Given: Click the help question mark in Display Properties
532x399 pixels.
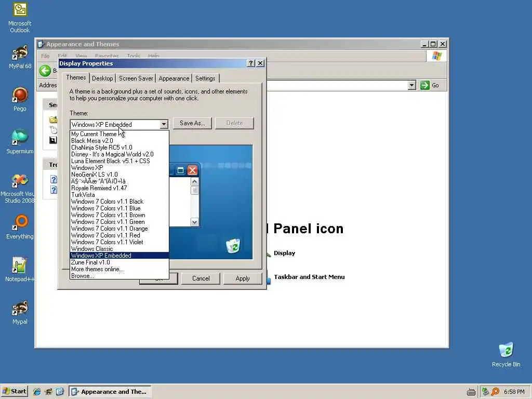Looking at the screenshot, I should (x=251, y=63).
